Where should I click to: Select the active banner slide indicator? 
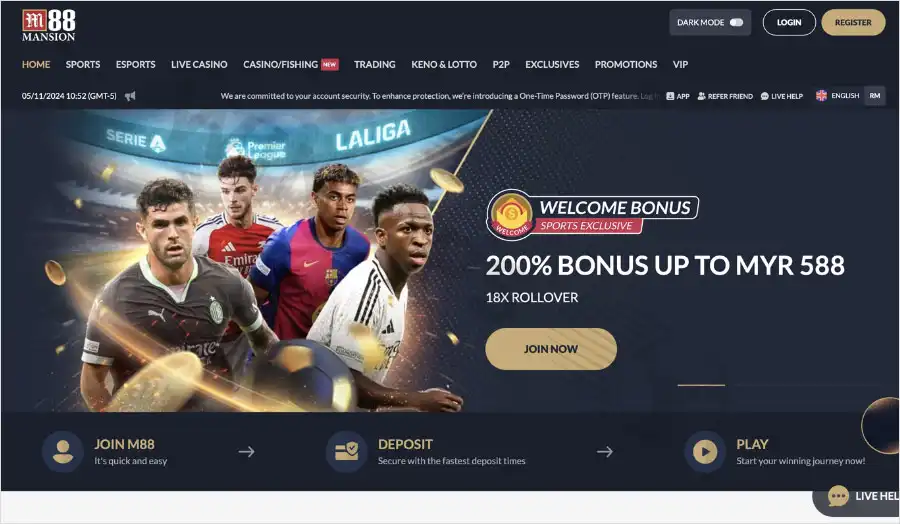(701, 385)
